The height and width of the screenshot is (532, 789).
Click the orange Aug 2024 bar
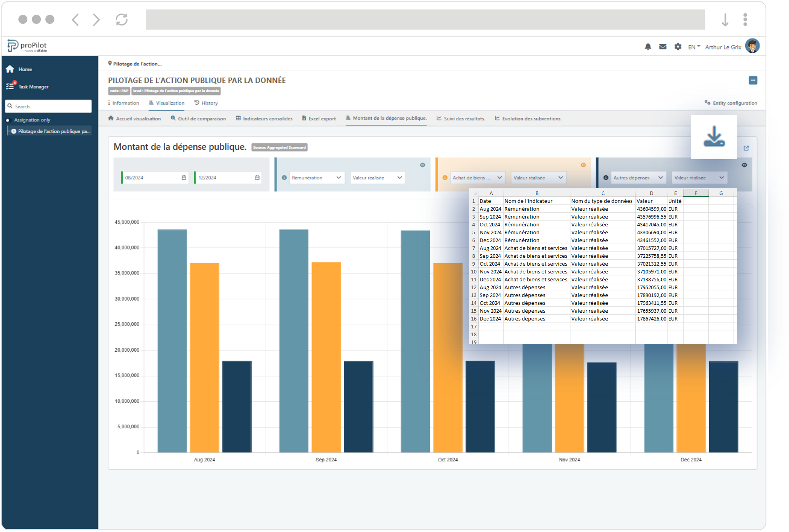tap(204, 358)
